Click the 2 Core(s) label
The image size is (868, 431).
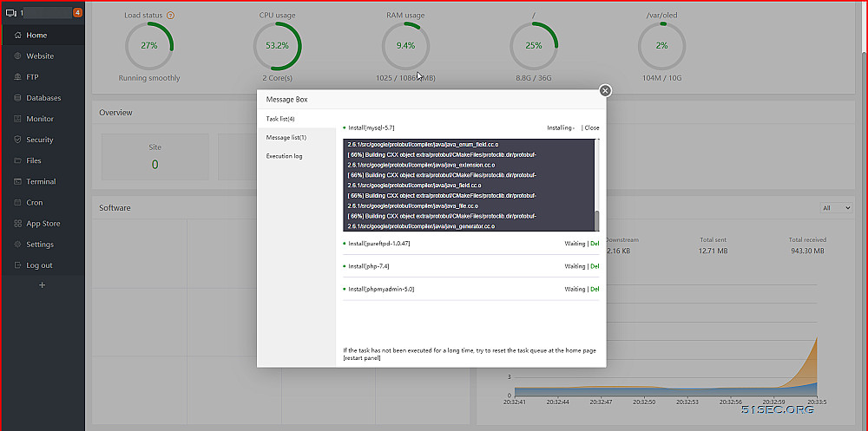click(x=278, y=78)
